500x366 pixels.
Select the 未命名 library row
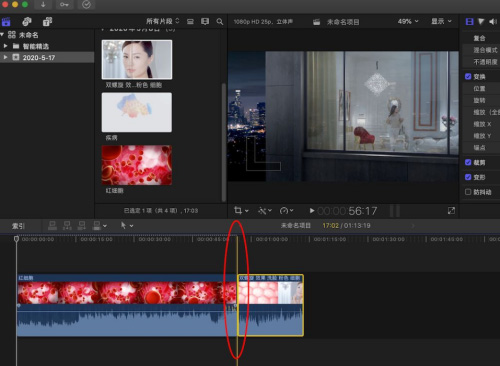(x=47, y=35)
